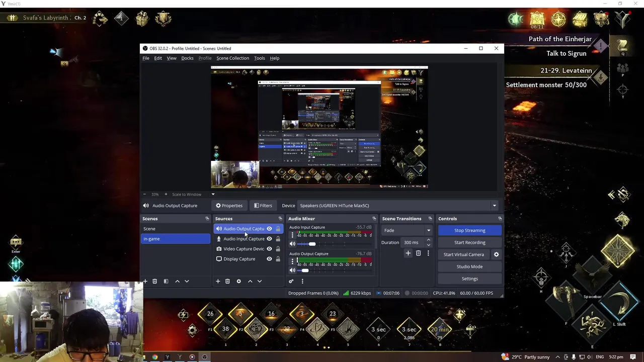The image size is (644, 362).
Task: Select the 'Scene' entry in Scenes list
Action: click(x=176, y=229)
